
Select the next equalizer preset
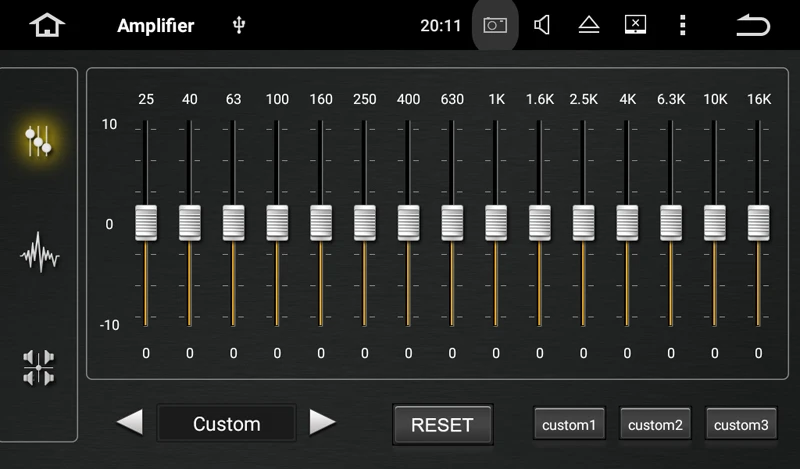(322, 423)
